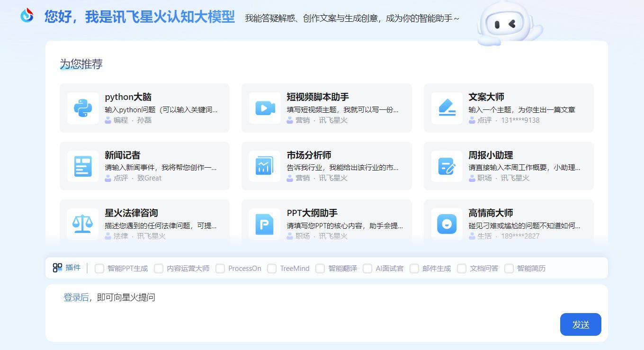
Task: Click the 插件 plugin grid icon
Action: (57, 268)
